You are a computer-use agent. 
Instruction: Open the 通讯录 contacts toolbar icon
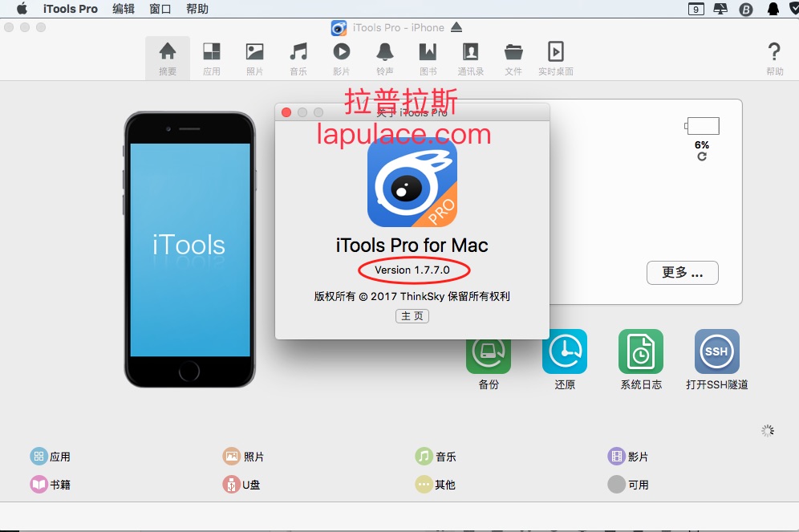tap(470, 58)
